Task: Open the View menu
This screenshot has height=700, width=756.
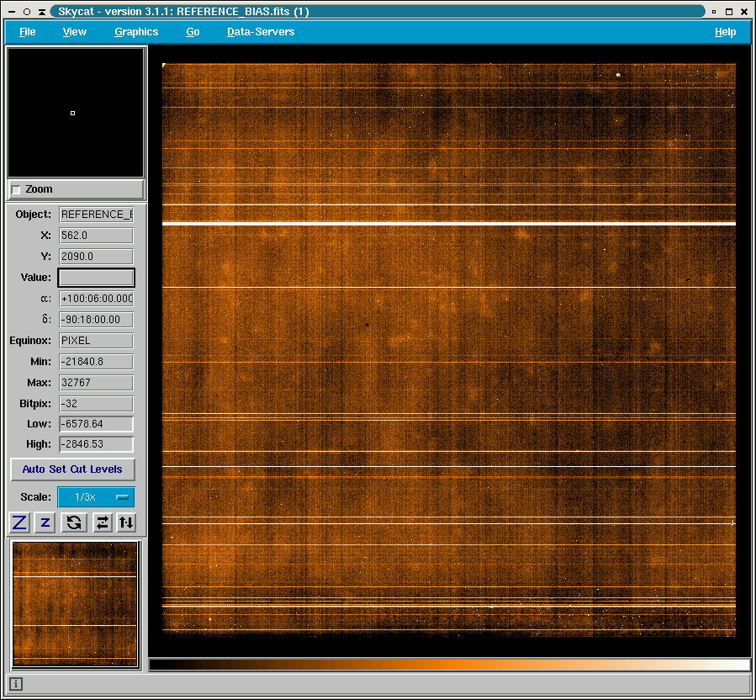Action: coord(74,32)
